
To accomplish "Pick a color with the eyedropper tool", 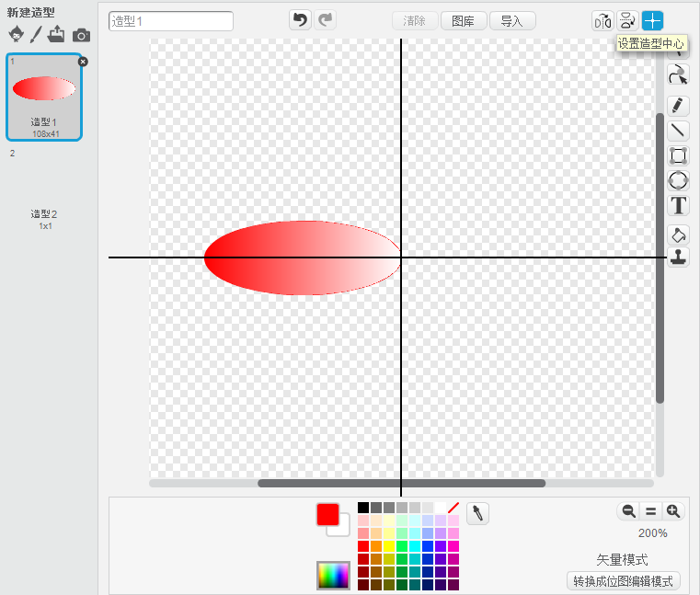I will tap(477, 513).
